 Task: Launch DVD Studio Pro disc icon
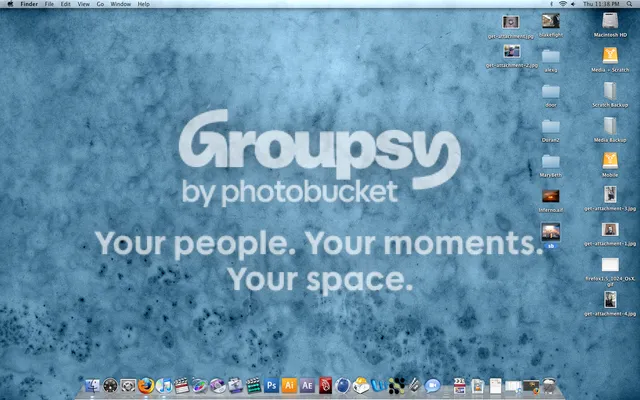click(218, 385)
